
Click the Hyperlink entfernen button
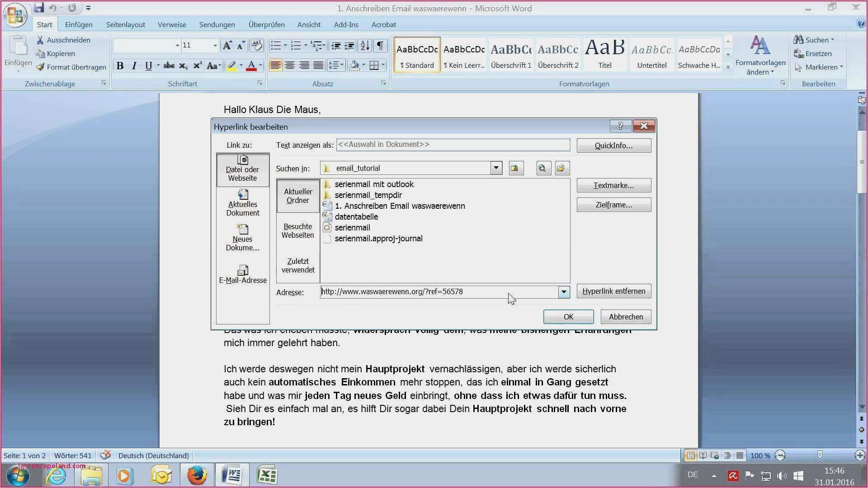(613, 291)
